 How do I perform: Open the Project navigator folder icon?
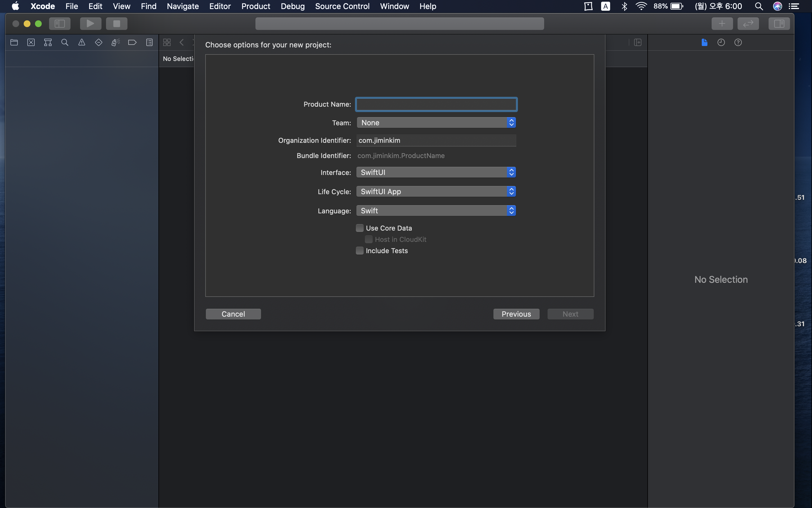[14, 42]
